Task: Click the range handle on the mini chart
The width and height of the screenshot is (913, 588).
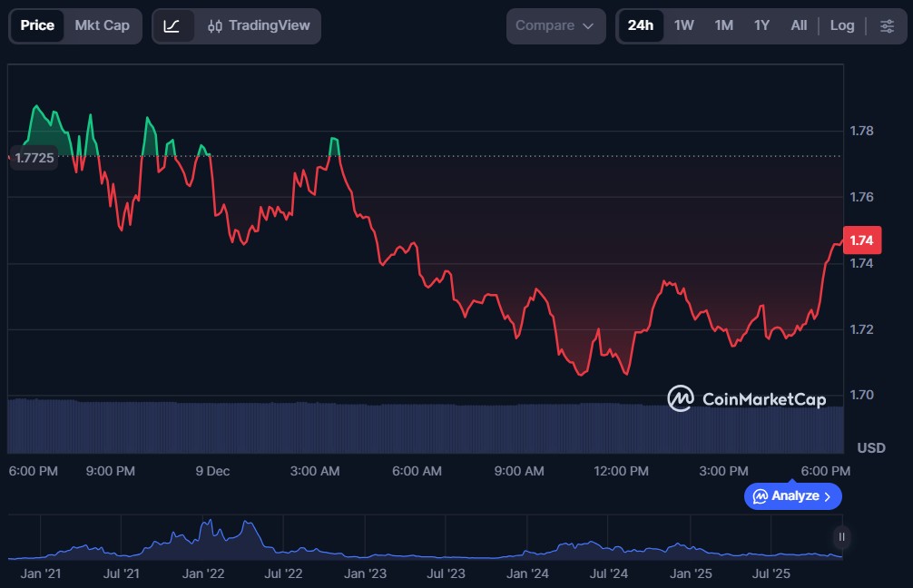Action: [841, 536]
